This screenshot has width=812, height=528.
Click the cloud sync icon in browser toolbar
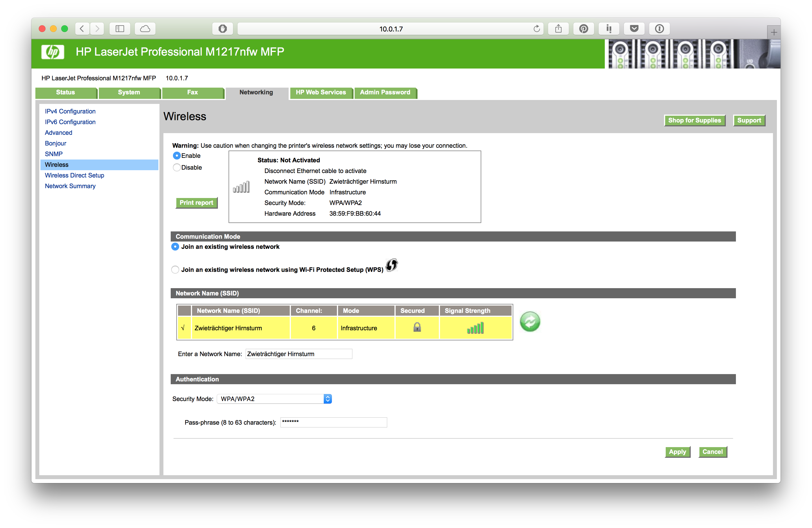147,28
